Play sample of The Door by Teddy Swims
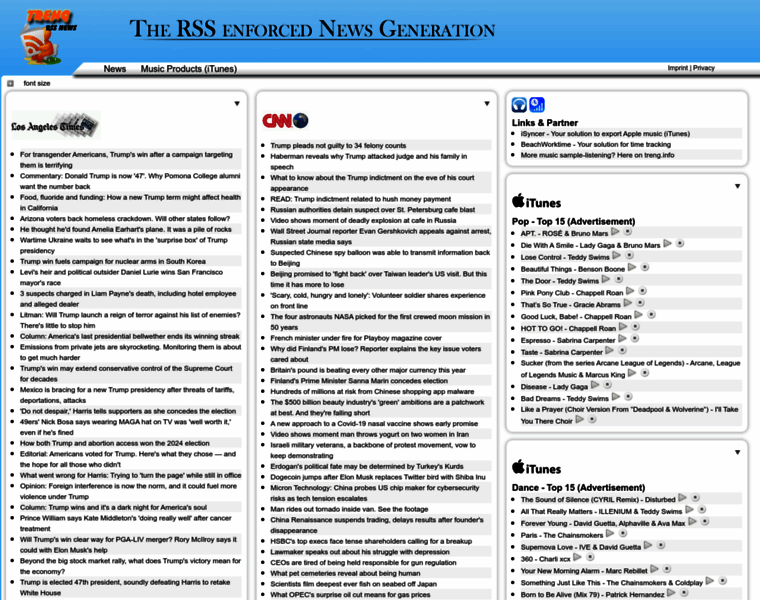 pyautogui.click(x=606, y=279)
